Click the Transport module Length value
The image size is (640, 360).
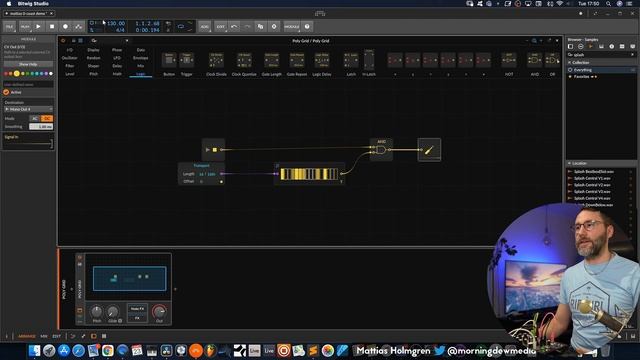[207, 174]
